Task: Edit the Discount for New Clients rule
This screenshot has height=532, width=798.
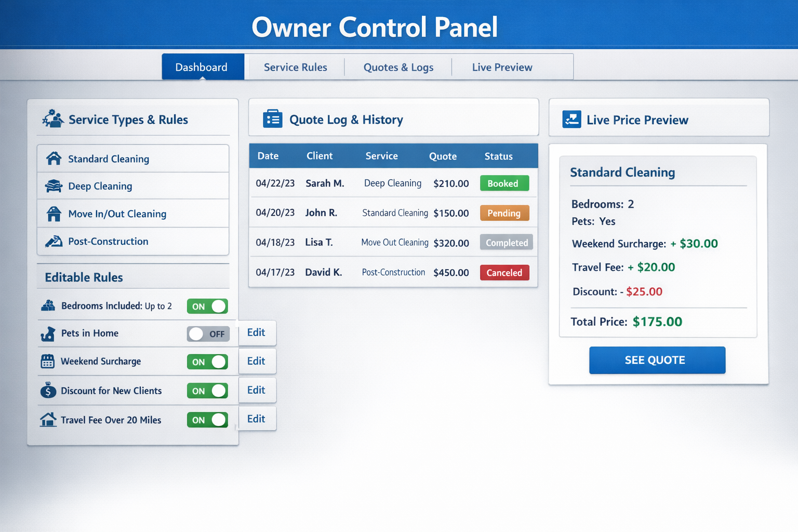Action: point(257,390)
